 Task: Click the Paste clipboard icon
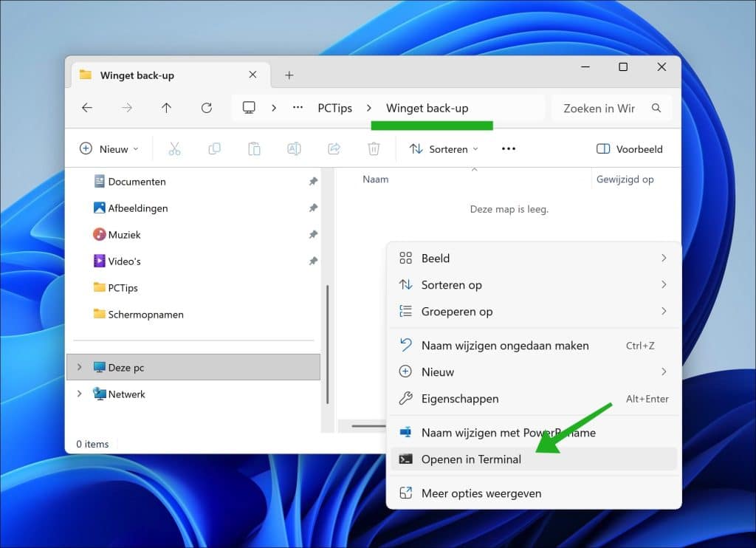click(x=254, y=148)
